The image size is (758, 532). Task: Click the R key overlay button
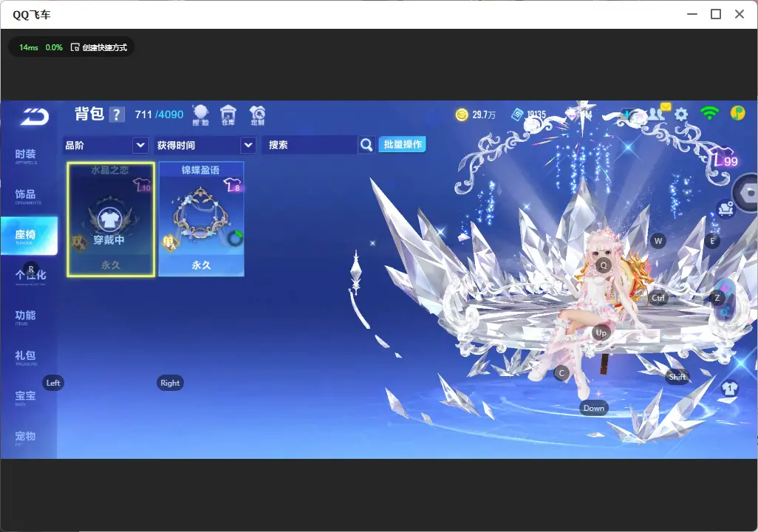point(31,269)
